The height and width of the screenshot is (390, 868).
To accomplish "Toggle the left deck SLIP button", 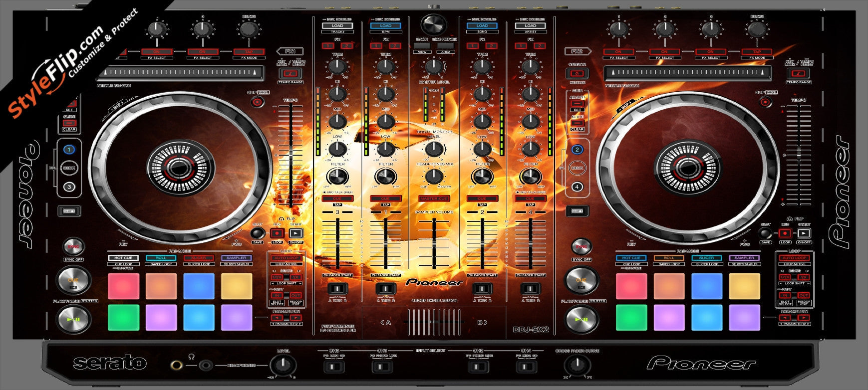I will click(x=257, y=102).
